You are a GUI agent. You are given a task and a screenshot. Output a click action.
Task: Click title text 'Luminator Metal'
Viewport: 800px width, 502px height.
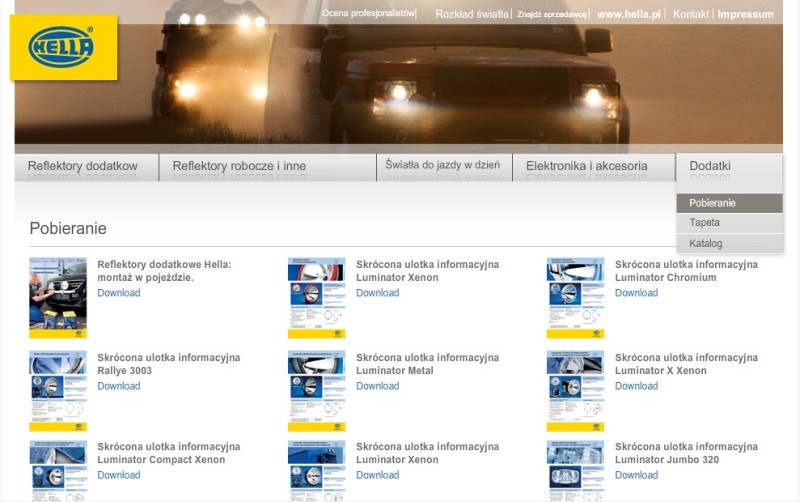point(395,371)
